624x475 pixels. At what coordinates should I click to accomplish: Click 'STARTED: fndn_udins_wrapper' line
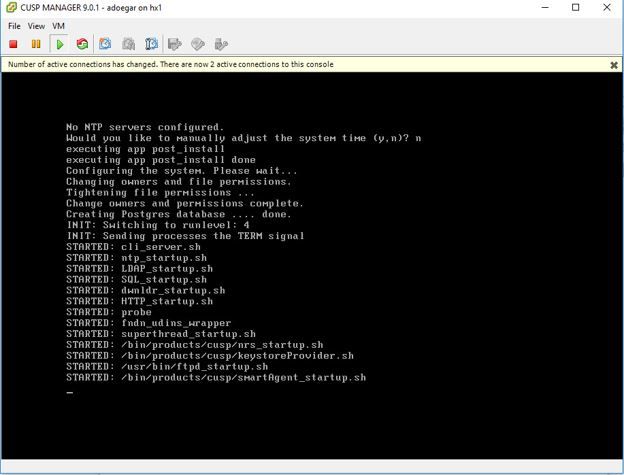tap(149, 323)
